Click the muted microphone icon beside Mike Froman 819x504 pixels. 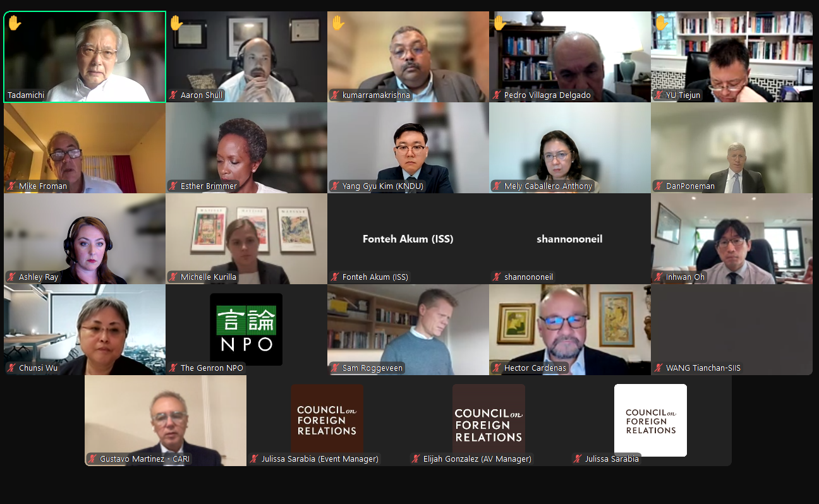[12, 186]
